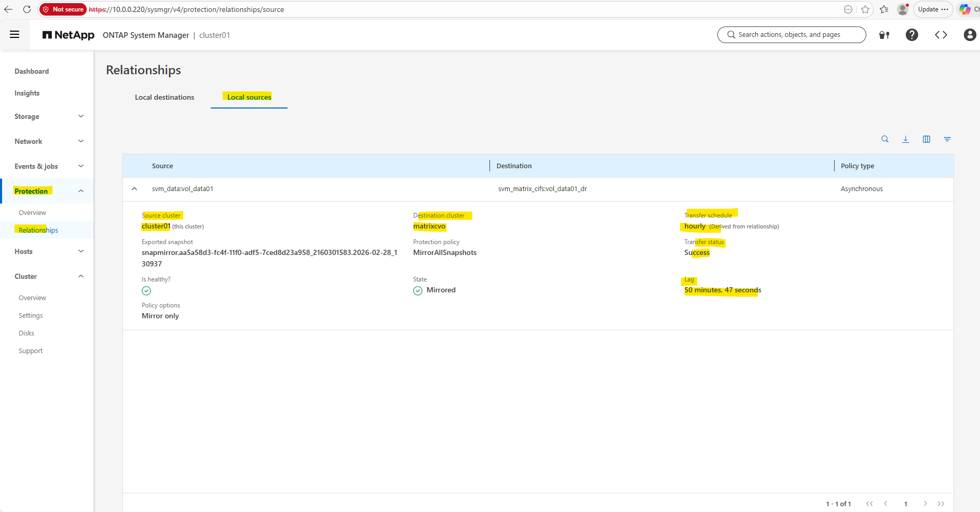980x512 pixels.
Task: Open the Copilot icon in browser
Action: point(964,9)
